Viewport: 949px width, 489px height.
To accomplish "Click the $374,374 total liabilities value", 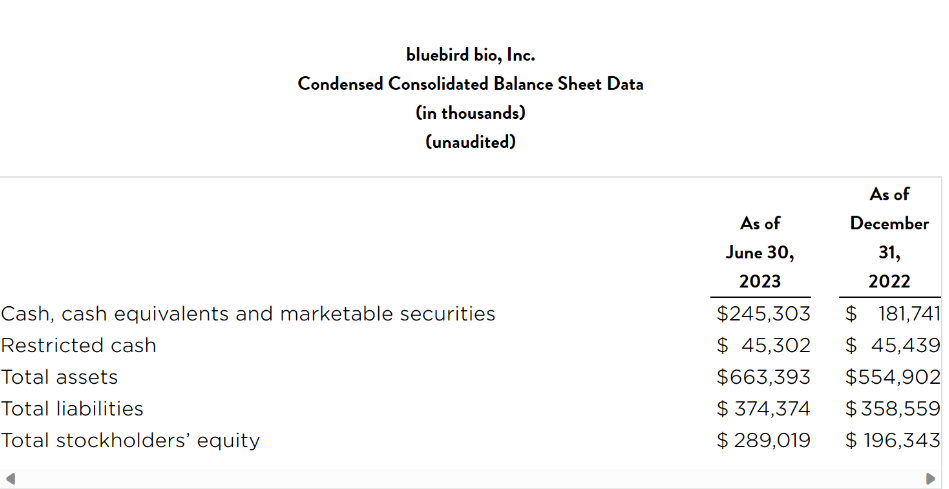I will (764, 409).
